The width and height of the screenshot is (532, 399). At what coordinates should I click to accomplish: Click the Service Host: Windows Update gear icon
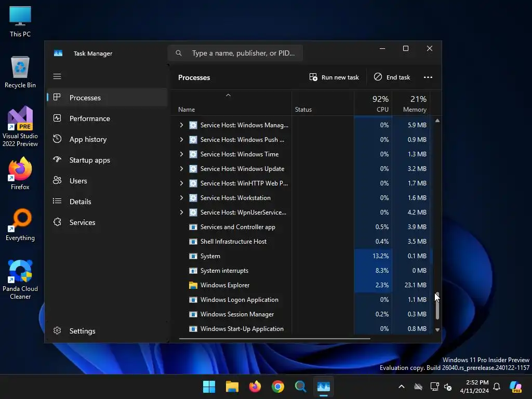pos(193,169)
